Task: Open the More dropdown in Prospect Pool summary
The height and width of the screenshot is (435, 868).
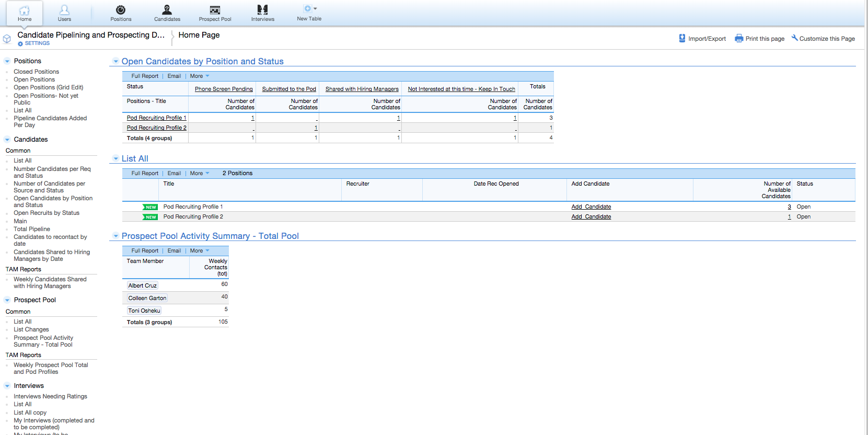Action: pos(200,251)
